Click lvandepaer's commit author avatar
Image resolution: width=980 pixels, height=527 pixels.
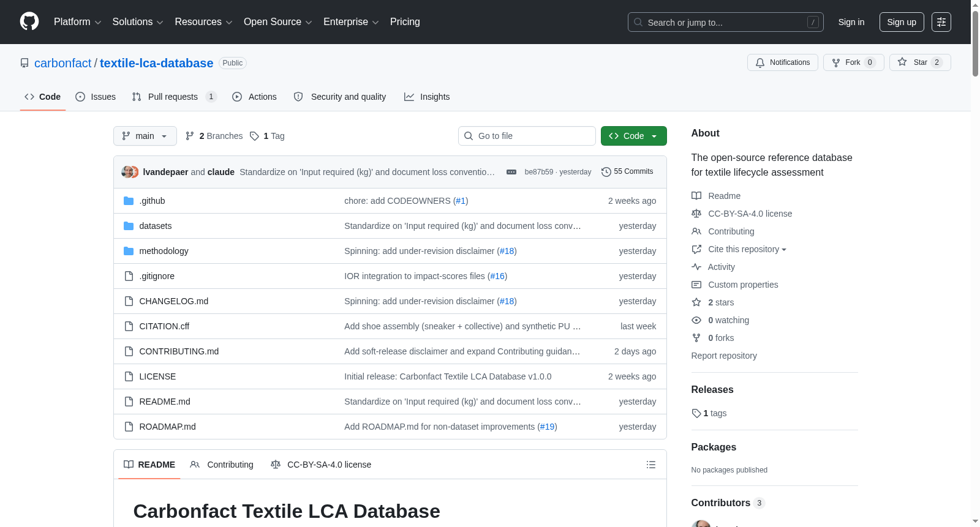(x=127, y=172)
